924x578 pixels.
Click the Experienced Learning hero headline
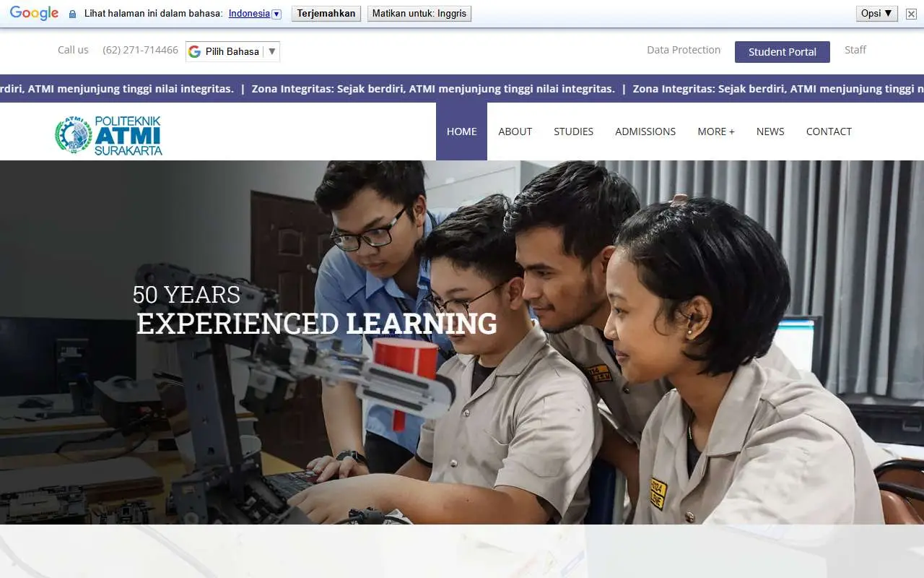tap(317, 324)
